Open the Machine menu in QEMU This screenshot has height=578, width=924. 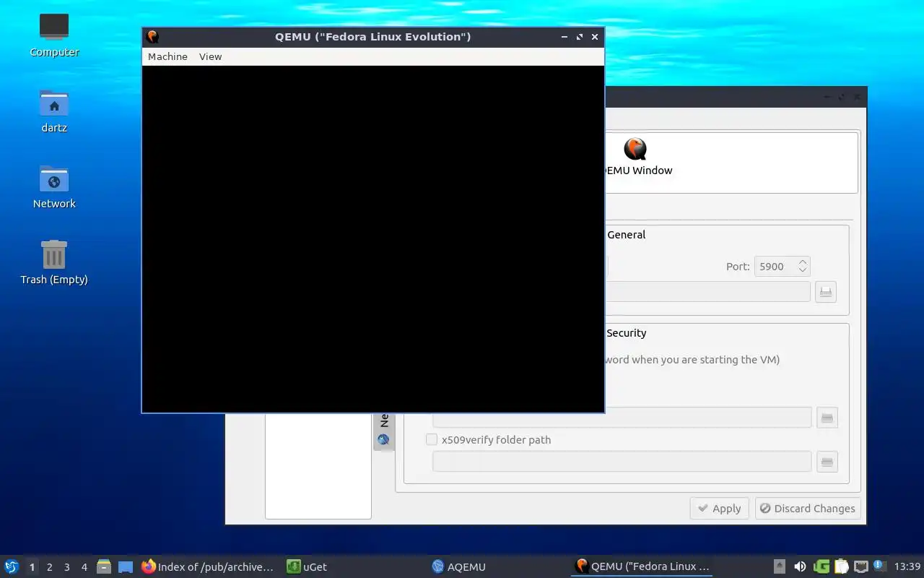[x=167, y=56]
